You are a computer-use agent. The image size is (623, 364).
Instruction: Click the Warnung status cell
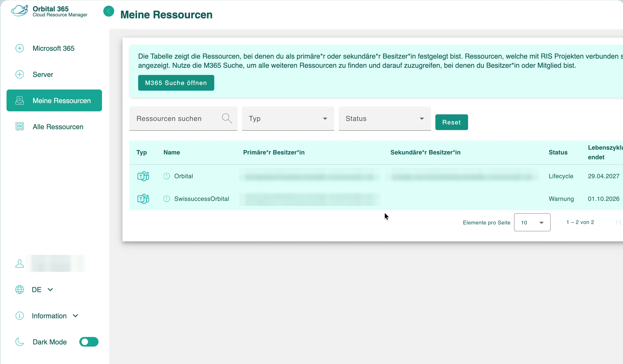pyautogui.click(x=561, y=199)
